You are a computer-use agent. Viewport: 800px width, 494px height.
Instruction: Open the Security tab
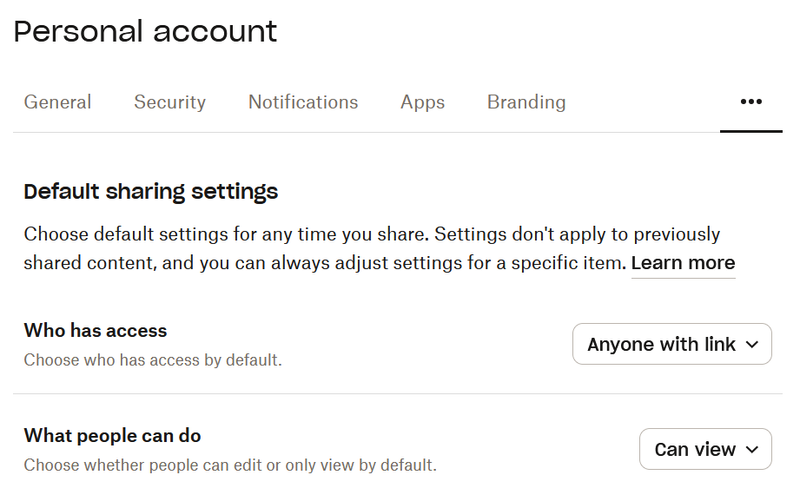coord(170,102)
